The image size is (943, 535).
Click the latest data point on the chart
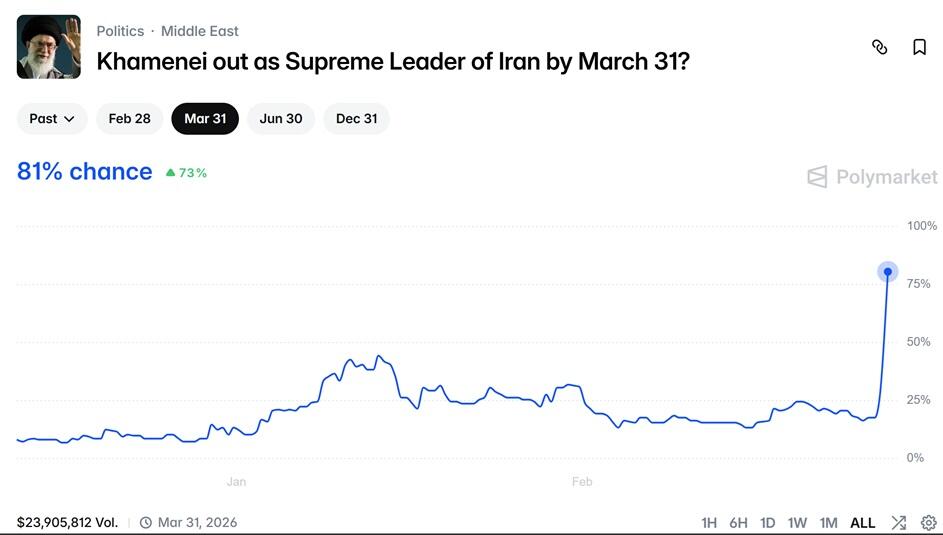[x=887, y=272]
